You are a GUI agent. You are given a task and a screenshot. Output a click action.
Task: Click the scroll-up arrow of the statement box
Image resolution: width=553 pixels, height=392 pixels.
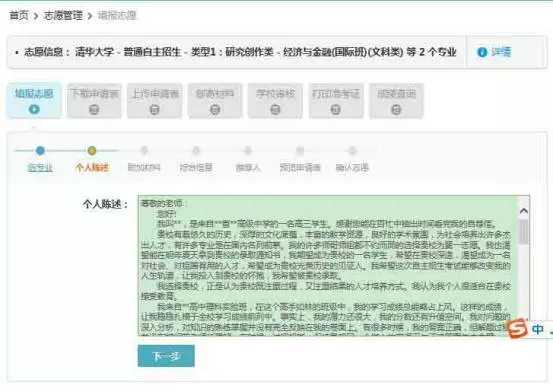point(524,211)
